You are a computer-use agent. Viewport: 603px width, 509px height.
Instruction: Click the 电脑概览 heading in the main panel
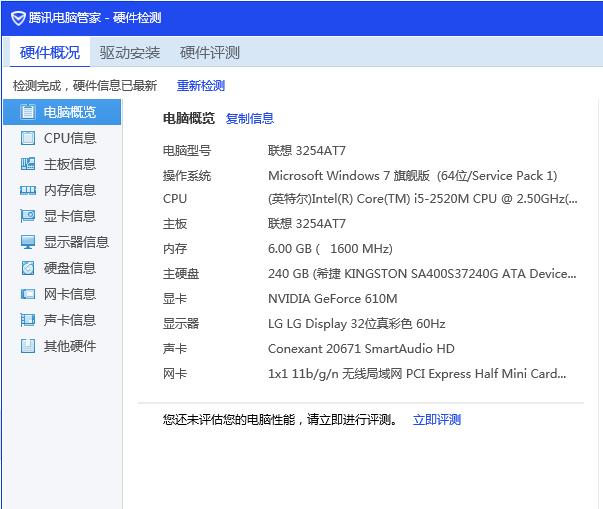coord(188,118)
